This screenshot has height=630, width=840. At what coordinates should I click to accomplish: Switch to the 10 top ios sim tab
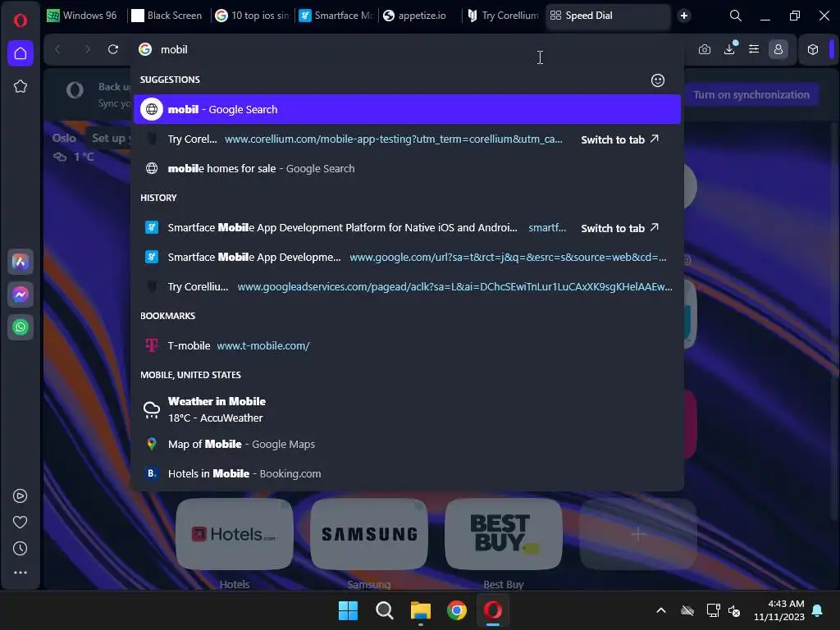pyautogui.click(x=252, y=16)
